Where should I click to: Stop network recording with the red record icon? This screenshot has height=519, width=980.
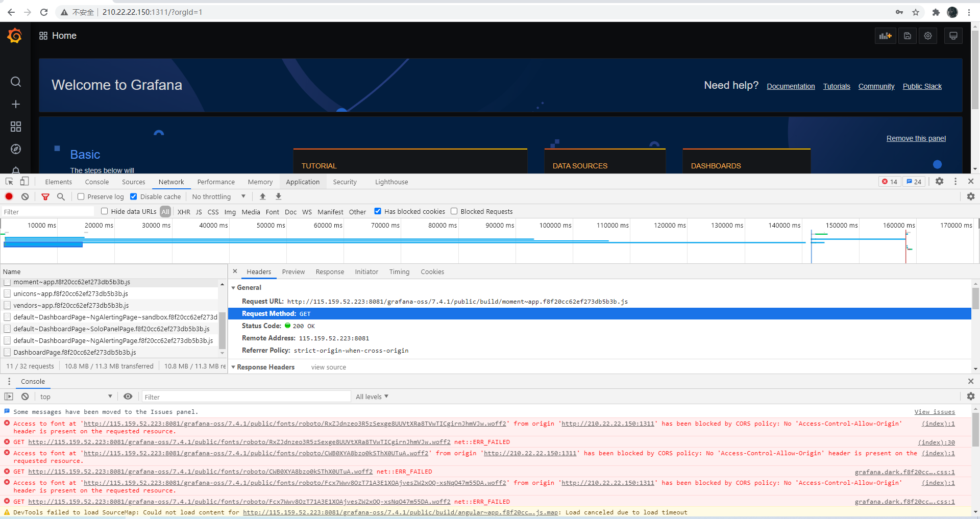pyautogui.click(x=9, y=196)
